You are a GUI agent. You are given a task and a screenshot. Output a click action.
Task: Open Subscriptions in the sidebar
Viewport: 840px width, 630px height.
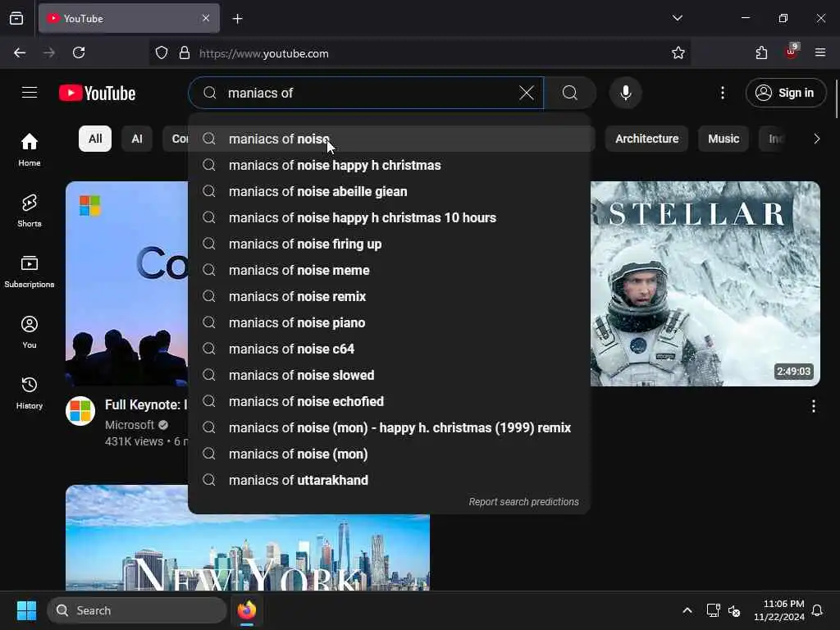30,271
